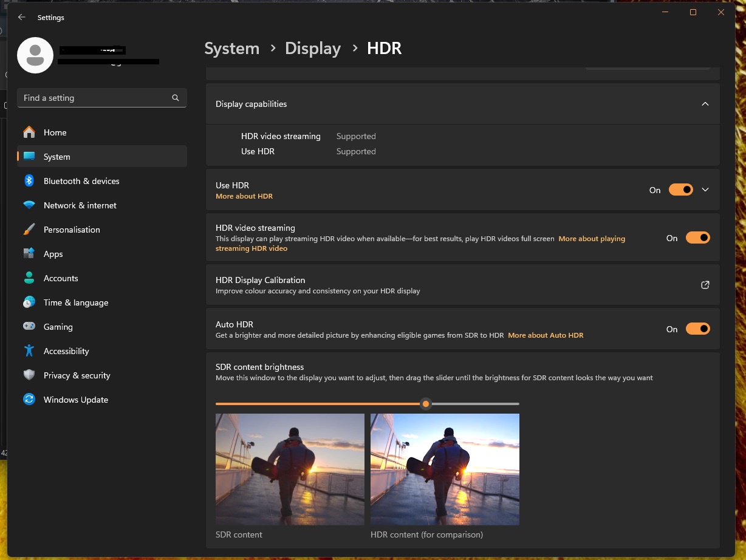Click the SDR content brightness slider handle

point(426,404)
